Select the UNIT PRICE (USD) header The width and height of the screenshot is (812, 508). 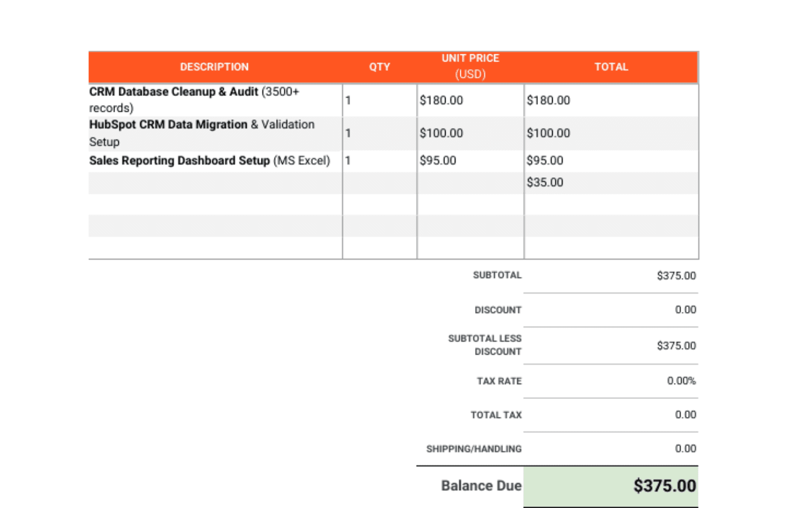click(x=470, y=67)
